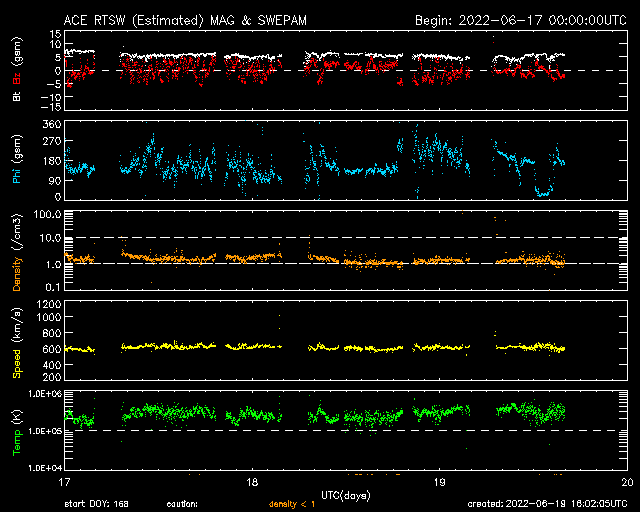The width and height of the screenshot is (640, 512).
Task: Click the '19' day label on time axis
Action: (440, 482)
